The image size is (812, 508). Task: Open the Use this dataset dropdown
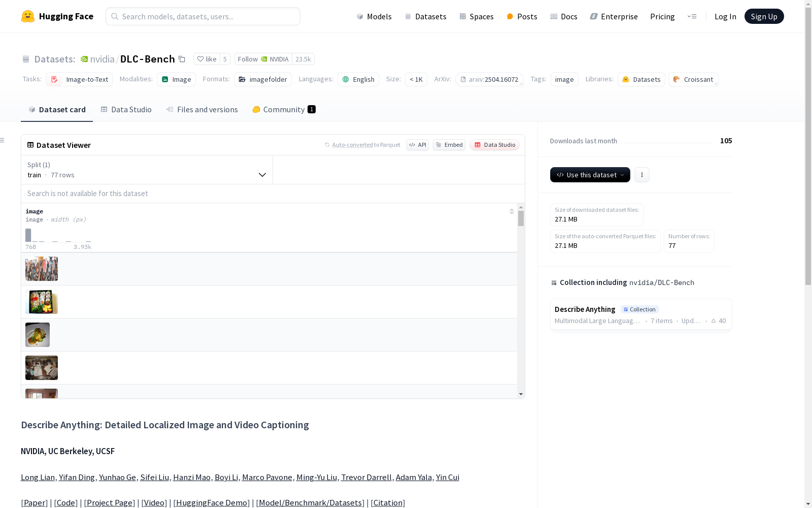pyautogui.click(x=590, y=175)
